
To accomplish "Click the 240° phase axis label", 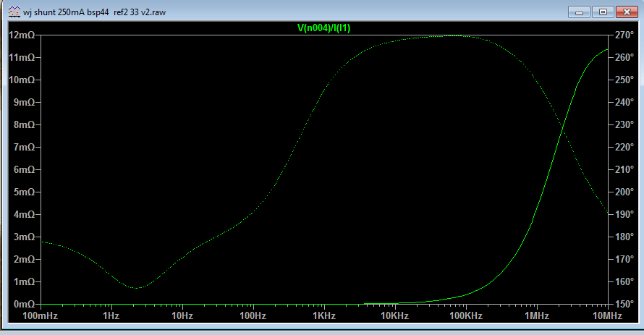I will pos(624,102).
